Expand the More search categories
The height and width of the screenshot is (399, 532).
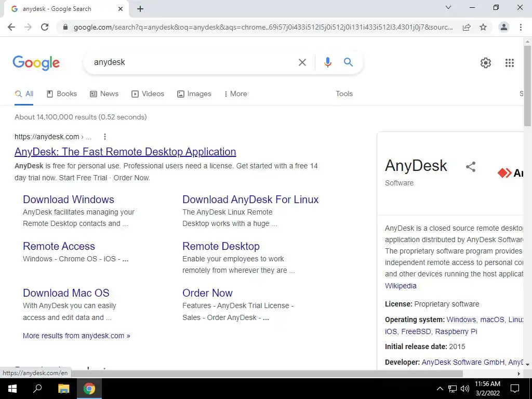pos(235,94)
